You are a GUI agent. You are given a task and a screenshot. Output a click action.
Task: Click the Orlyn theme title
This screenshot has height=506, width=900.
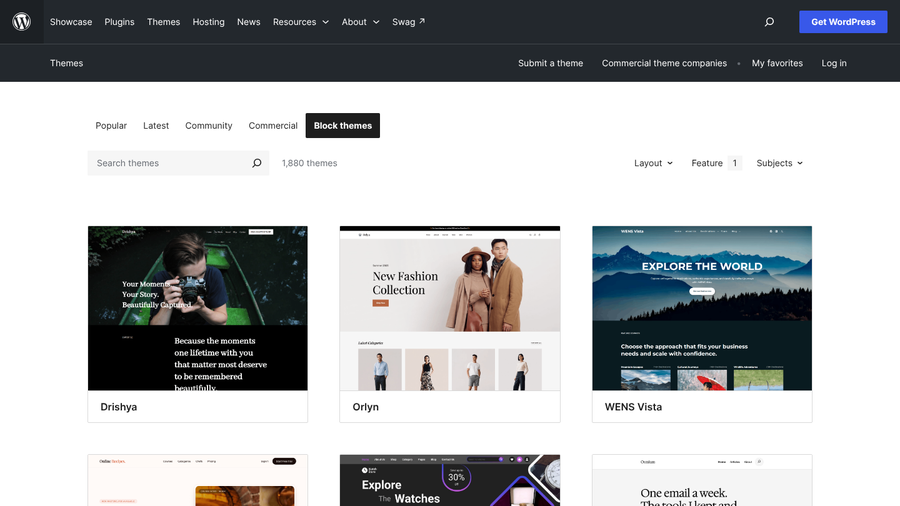(366, 407)
